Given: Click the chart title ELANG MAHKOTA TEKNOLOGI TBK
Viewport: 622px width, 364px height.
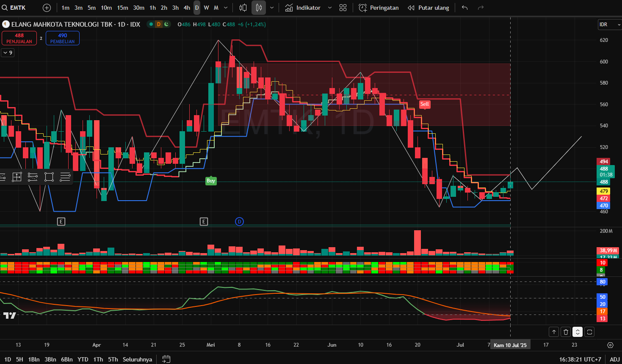Looking at the screenshot, I should click(x=62, y=24).
